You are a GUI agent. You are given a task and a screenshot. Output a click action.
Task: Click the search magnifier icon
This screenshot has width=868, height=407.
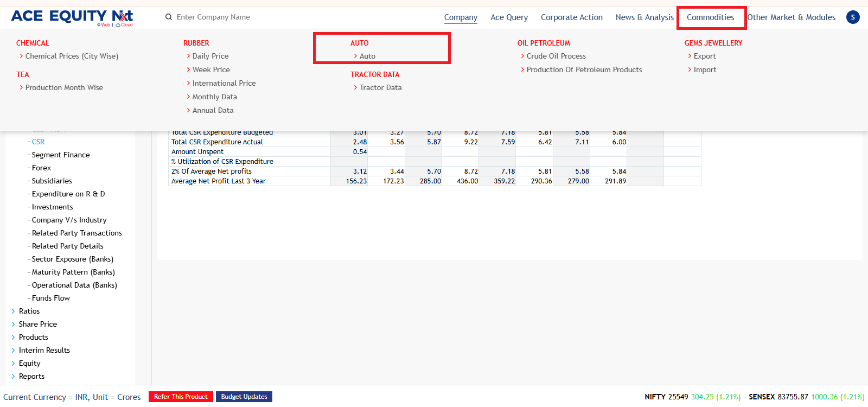point(169,17)
